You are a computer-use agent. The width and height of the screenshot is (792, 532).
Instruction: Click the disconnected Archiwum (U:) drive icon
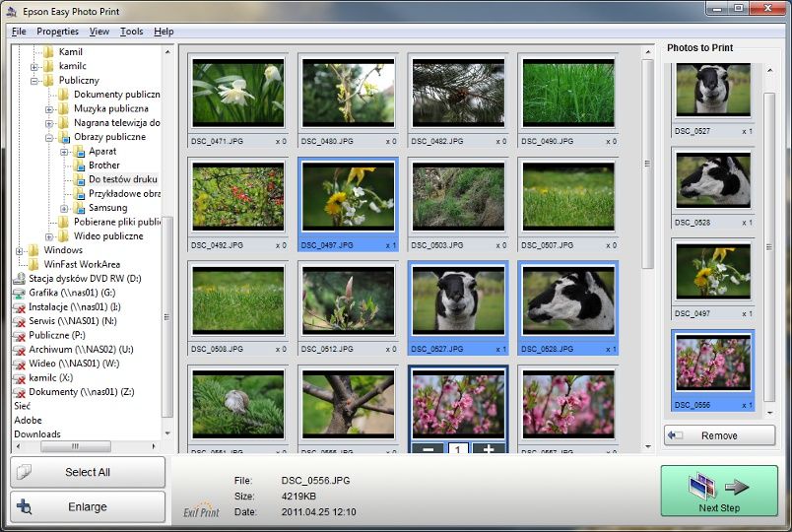(x=19, y=350)
